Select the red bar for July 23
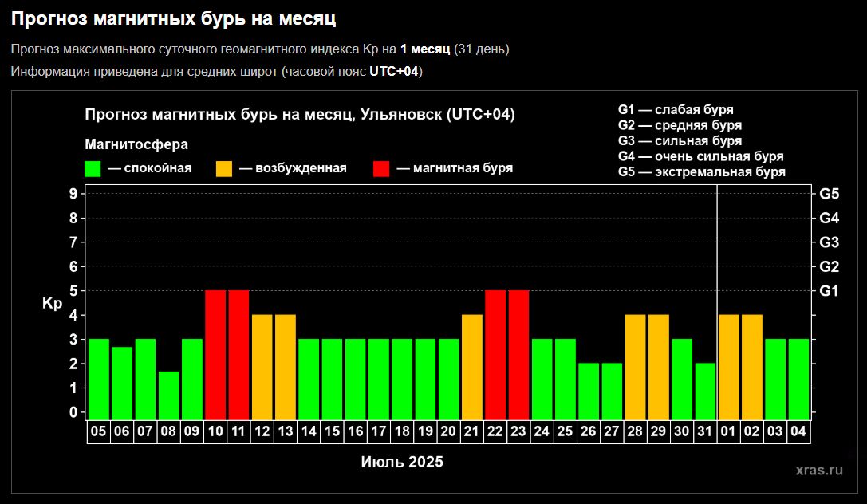867x504 pixels. pos(518,354)
